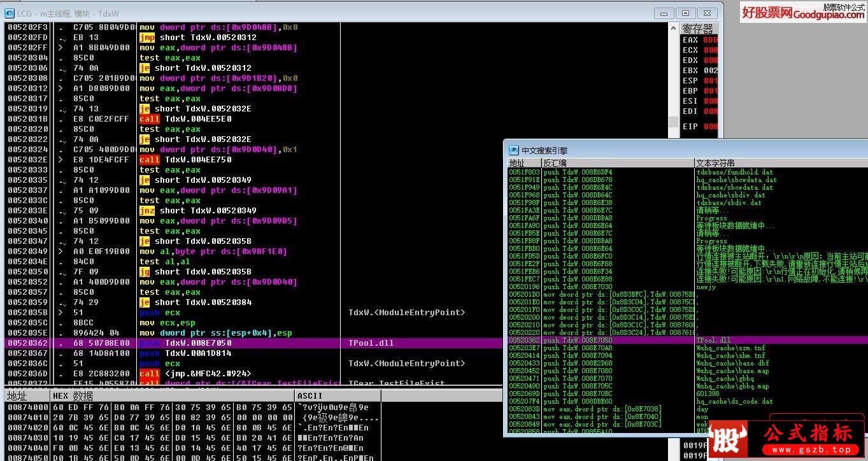Select the '601398' search result
Image resolution: width=868 pixels, height=461 pixels.
708,394
